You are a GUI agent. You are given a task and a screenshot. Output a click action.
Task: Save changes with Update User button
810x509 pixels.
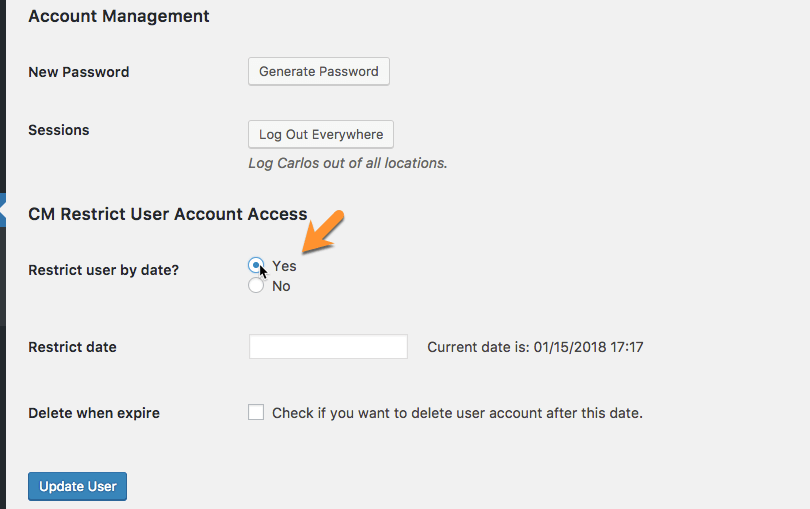click(77, 487)
